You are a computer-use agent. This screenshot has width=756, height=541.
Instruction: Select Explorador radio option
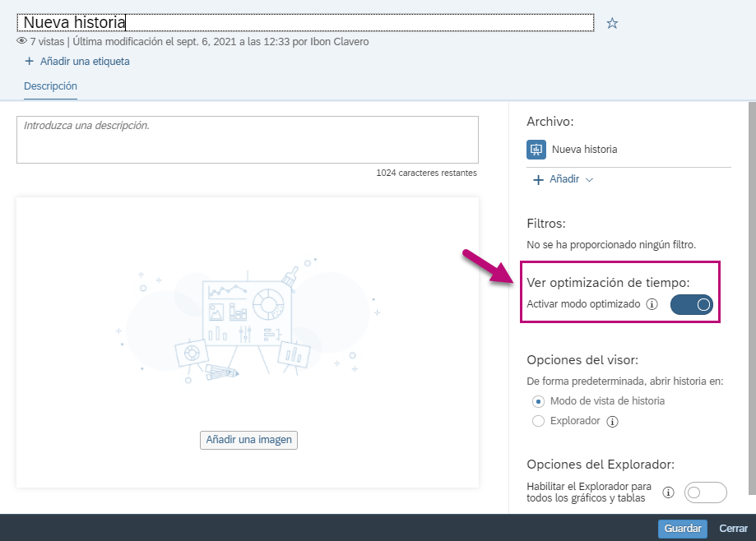pos(538,421)
